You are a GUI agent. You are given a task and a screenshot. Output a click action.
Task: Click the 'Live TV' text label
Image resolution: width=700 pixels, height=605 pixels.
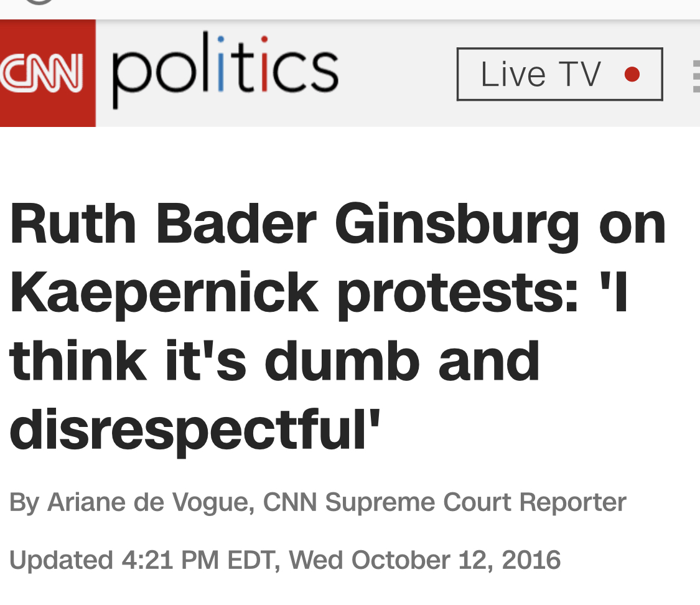[x=541, y=74]
